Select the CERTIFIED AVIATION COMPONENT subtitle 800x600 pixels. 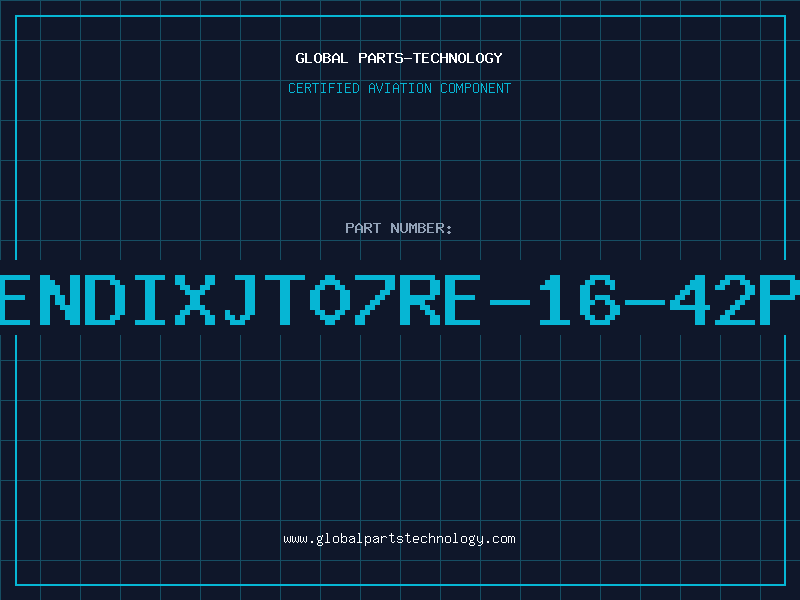(399, 88)
